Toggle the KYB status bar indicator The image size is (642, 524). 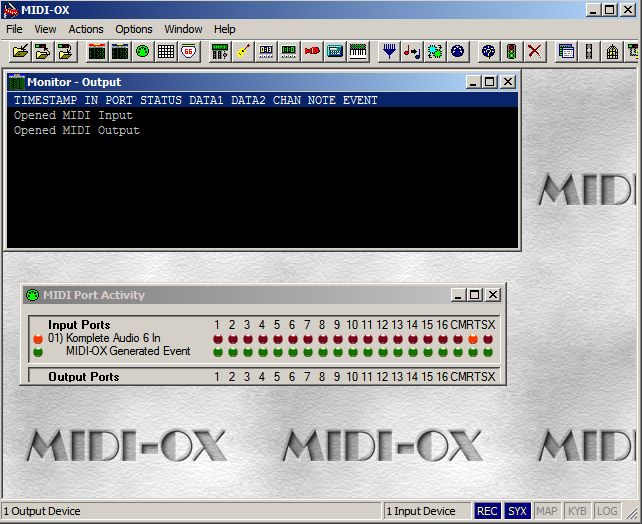pyautogui.click(x=577, y=511)
